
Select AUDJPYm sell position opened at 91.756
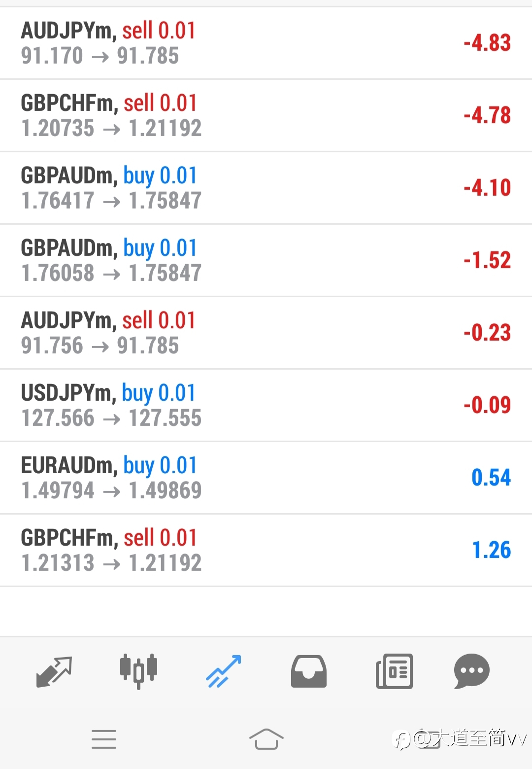[266, 333]
